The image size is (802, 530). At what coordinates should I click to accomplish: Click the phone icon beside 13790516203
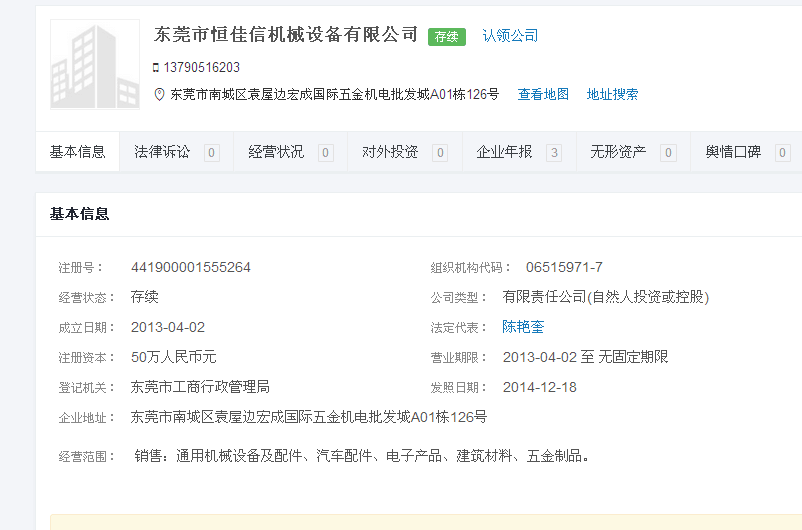155,68
